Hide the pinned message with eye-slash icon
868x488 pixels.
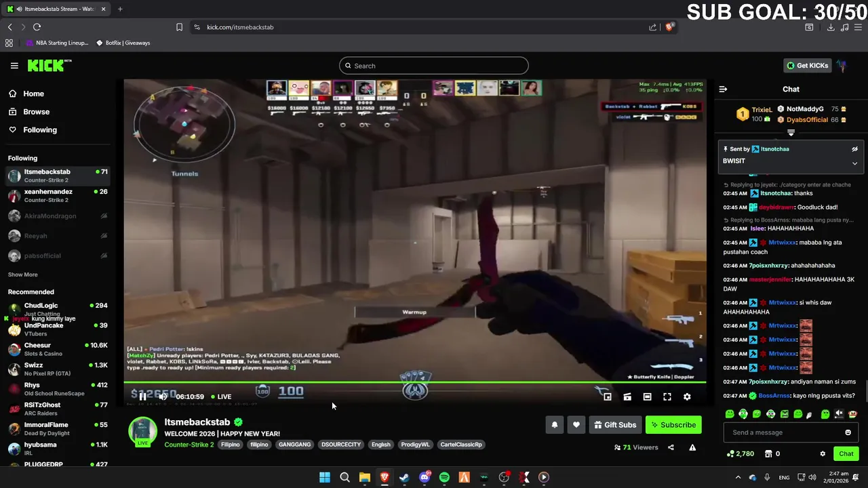point(854,149)
